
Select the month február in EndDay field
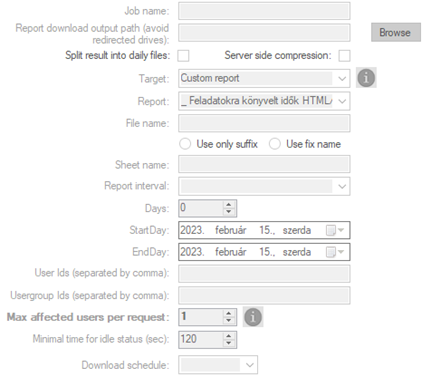[231, 252]
